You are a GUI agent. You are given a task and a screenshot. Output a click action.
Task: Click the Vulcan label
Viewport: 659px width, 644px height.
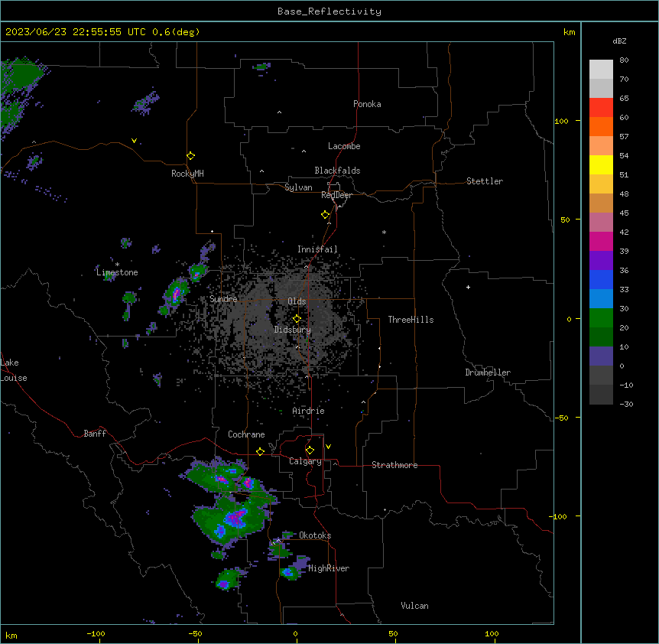414,606
